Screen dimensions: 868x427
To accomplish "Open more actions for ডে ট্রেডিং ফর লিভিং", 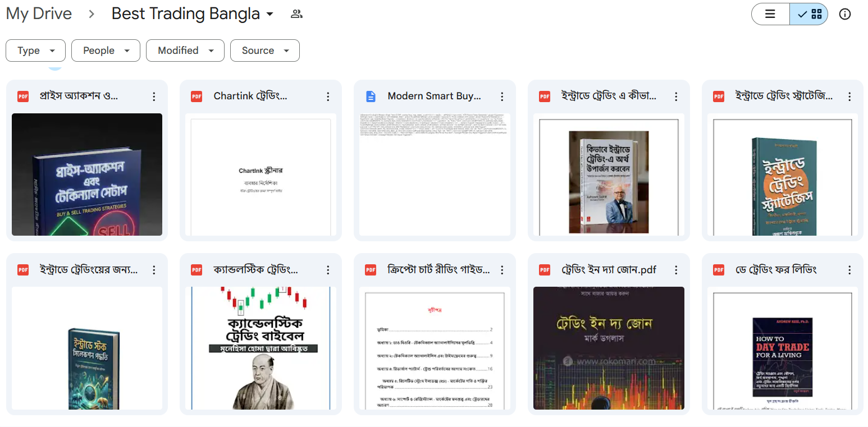I will (x=850, y=270).
